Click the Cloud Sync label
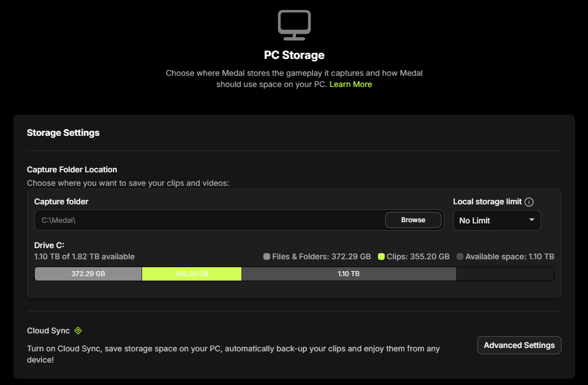Viewport: 588px width, 385px height. tap(48, 331)
